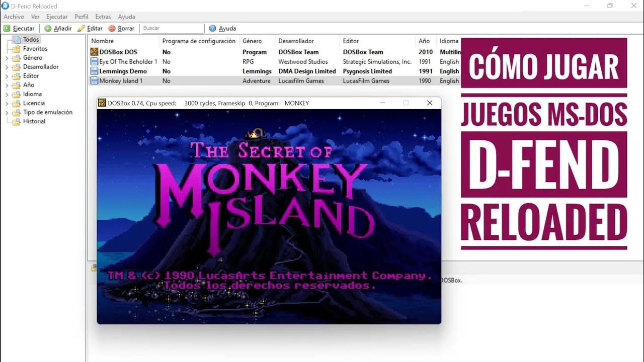This screenshot has width=644, height=362.
Task: Open the Archivo menu
Action: point(14,17)
